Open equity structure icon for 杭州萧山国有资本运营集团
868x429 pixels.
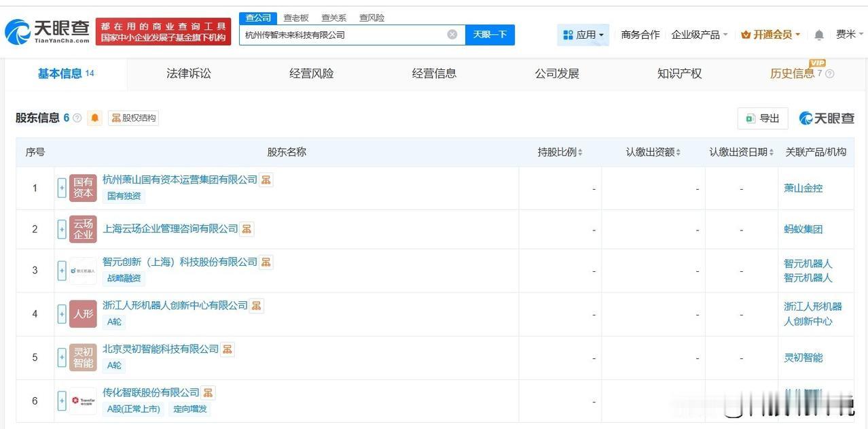click(x=266, y=179)
